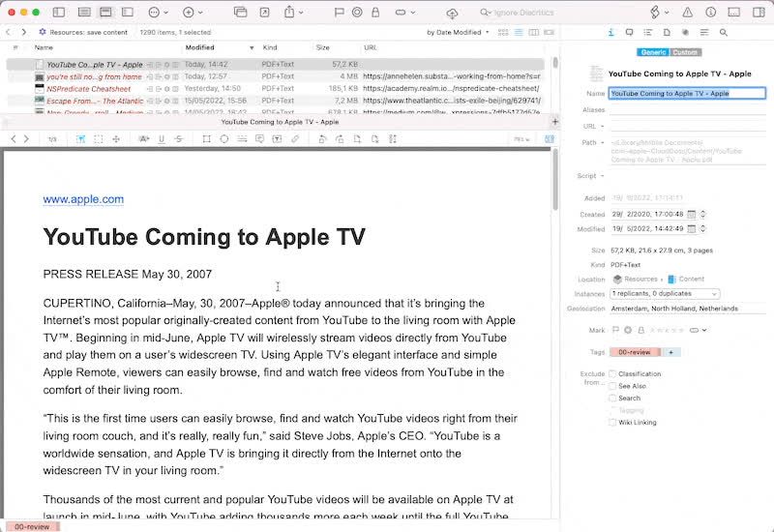Click the 00-review tag label
774x532 pixels.
[x=635, y=352]
